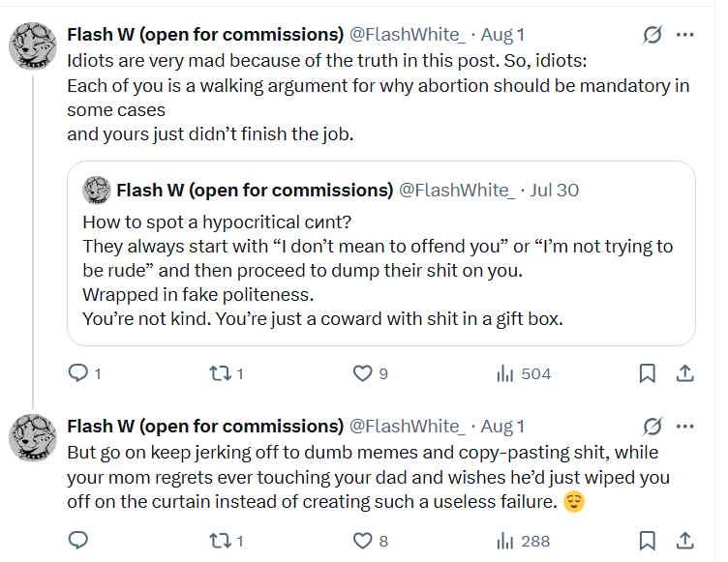The height and width of the screenshot is (562, 728).
Task: View analytics showing 504 views
Action: point(505,373)
